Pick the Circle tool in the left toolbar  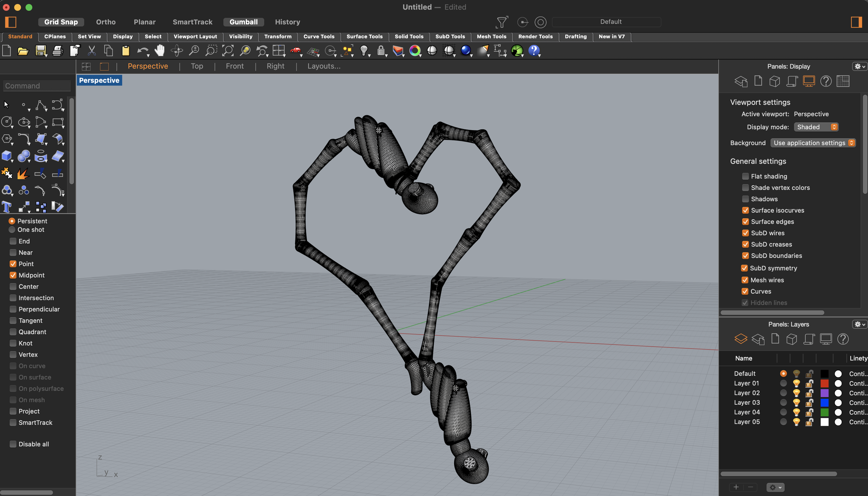7,122
